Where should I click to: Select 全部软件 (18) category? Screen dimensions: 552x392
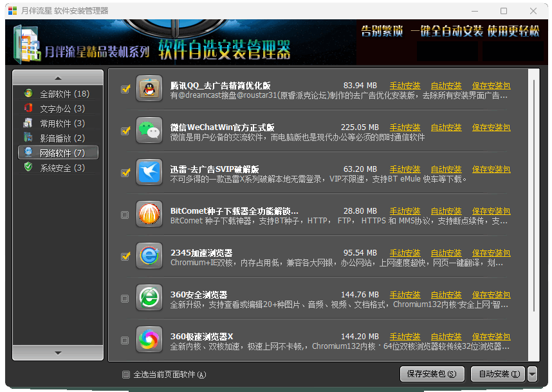[x=64, y=93]
